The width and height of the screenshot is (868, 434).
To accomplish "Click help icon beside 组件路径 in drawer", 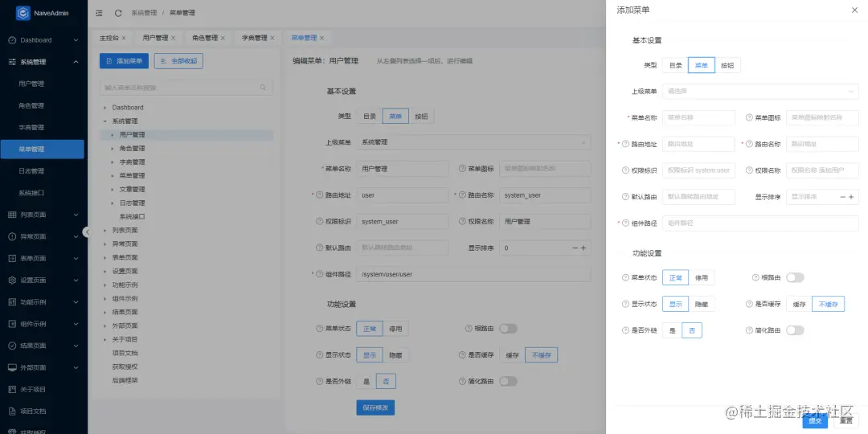I will tap(626, 223).
